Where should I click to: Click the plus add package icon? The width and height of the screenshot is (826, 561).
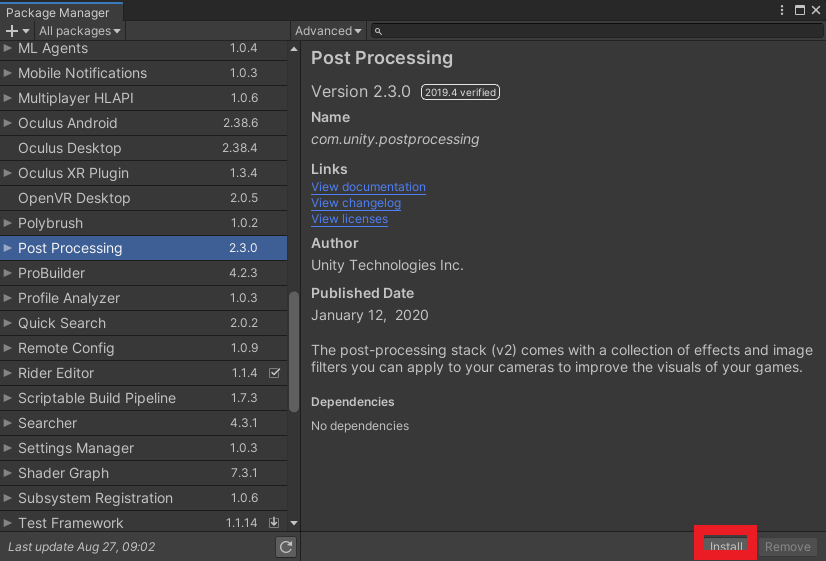point(15,31)
